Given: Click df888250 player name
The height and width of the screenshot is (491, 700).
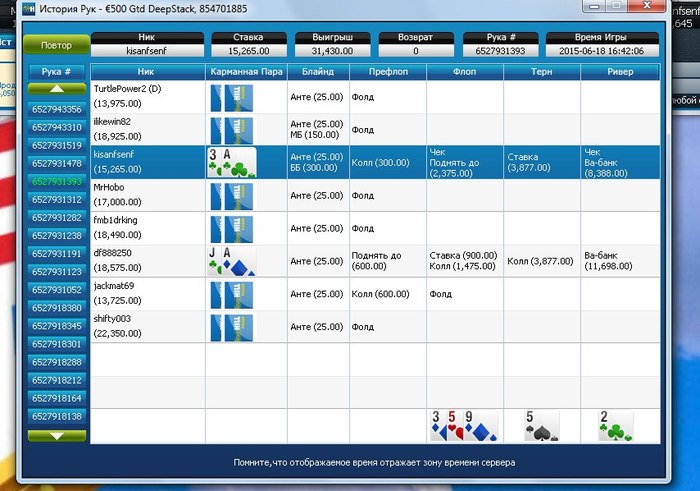Looking at the screenshot, I should (x=112, y=253).
